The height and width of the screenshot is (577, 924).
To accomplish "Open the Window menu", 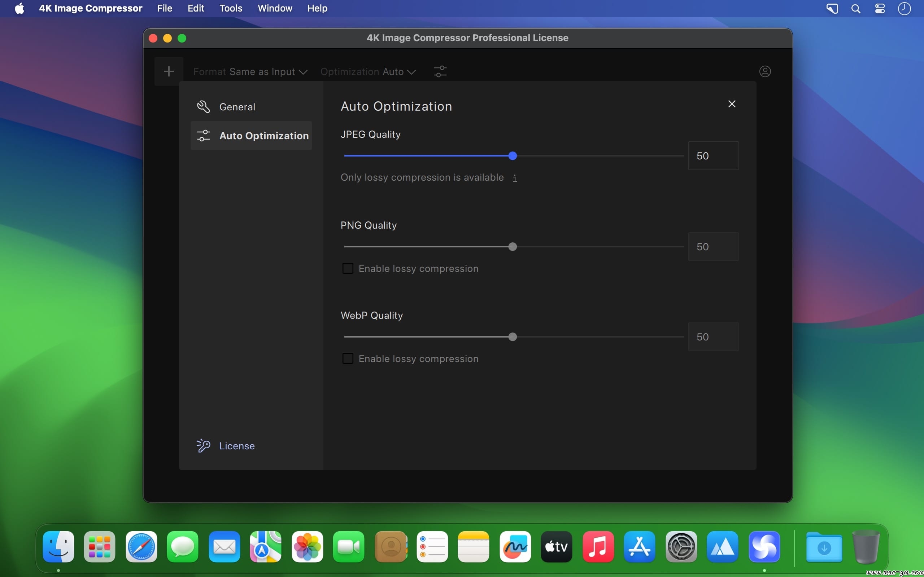I will [275, 8].
